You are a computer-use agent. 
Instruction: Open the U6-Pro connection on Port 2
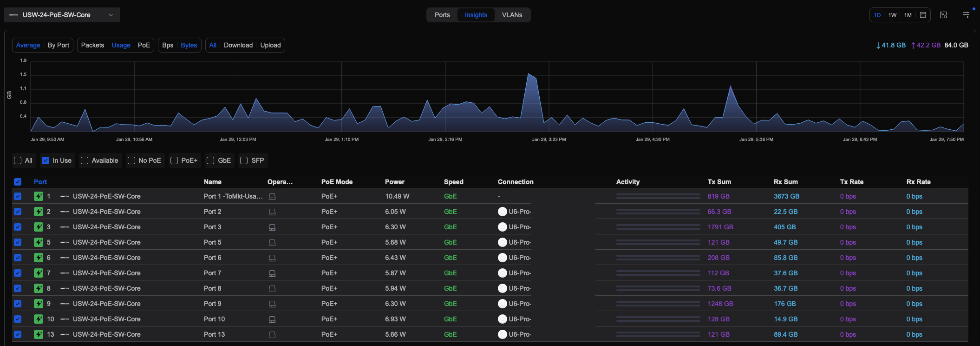[x=514, y=212]
